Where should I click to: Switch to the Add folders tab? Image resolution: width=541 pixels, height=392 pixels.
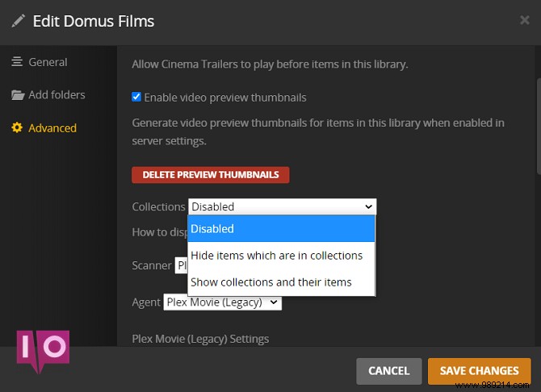(48, 94)
